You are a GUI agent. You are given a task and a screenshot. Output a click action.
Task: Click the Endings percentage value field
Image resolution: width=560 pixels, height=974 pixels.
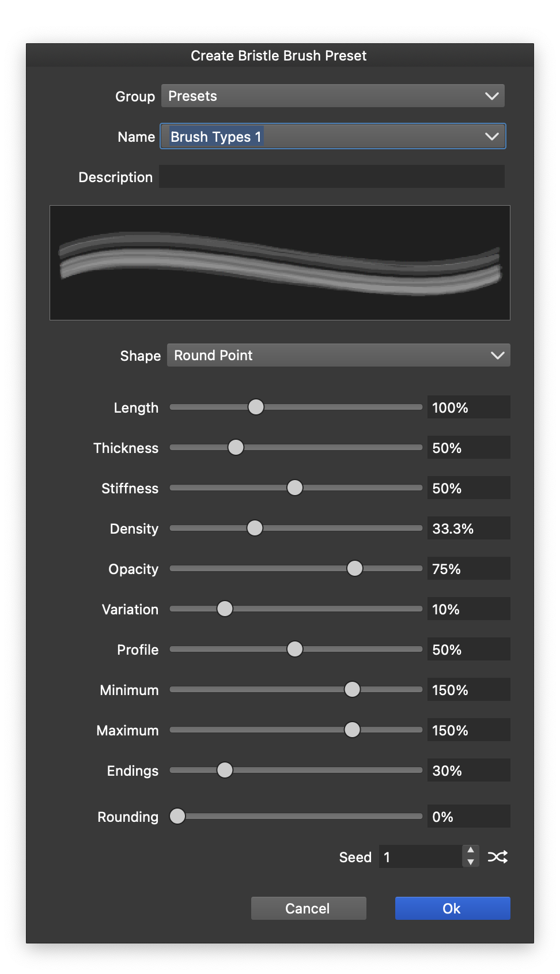pyautogui.click(x=468, y=770)
